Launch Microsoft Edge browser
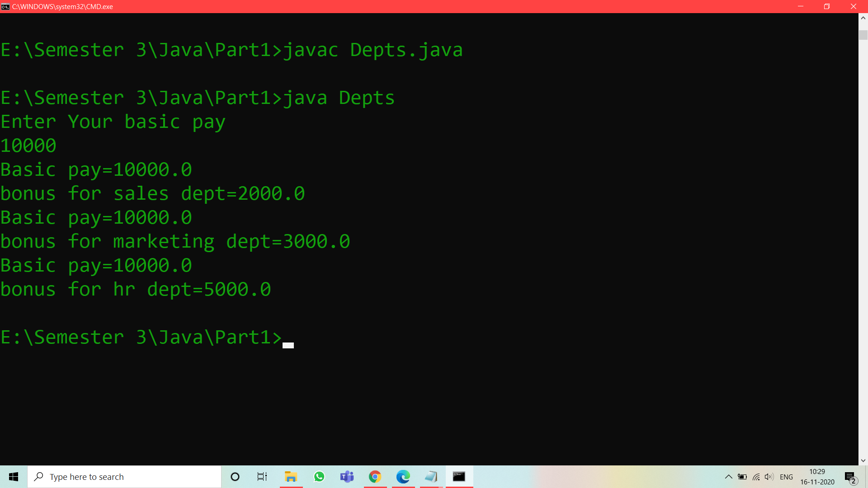This screenshot has width=868, height=488. pyautogui.click(x=403, y=476)
